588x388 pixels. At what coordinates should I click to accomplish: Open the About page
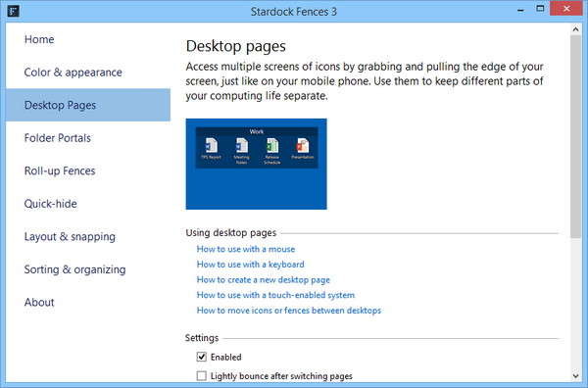pyautogui.click(x=88, y=302)
